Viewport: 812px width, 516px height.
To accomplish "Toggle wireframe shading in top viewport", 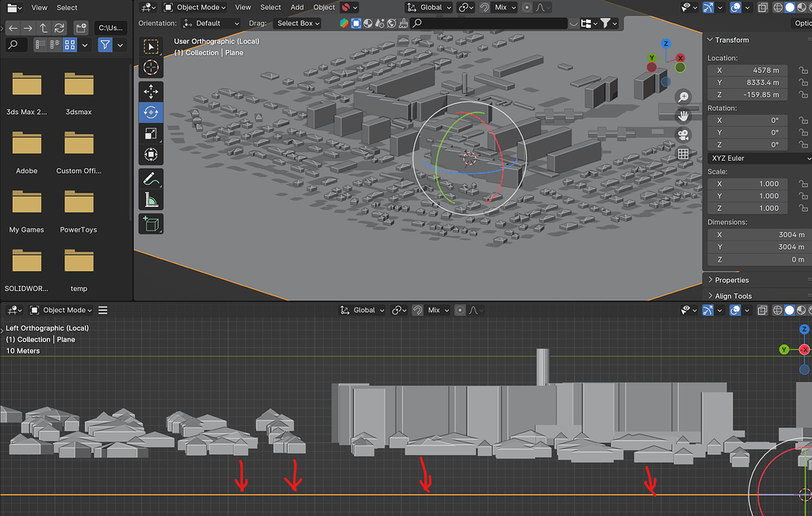I will pyautogui.click(x=778, y=7).
